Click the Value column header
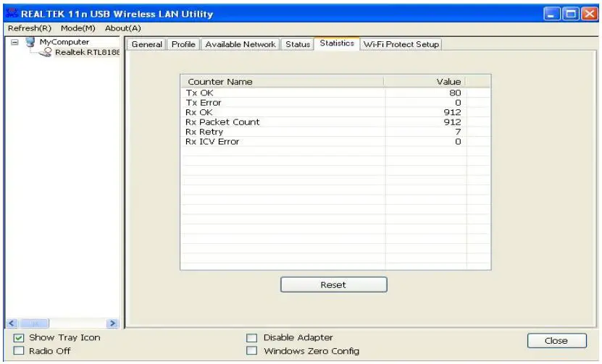Screen dimensions: 602x364 click(425, 81)
